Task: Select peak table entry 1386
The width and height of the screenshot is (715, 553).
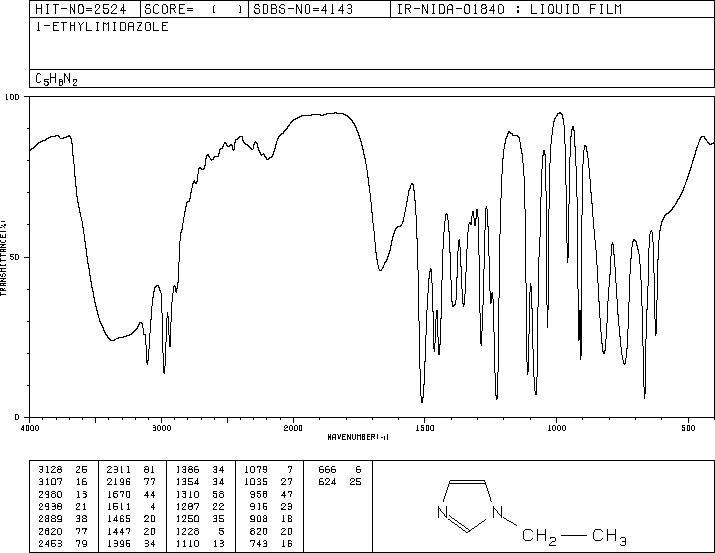Action: point(187,470)
